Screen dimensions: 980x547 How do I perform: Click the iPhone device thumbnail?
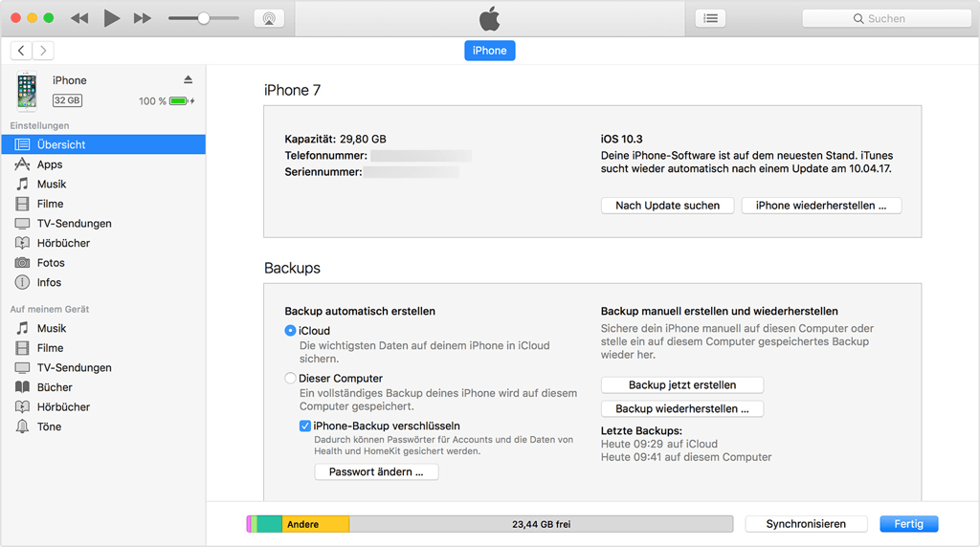tap(27, 91)
